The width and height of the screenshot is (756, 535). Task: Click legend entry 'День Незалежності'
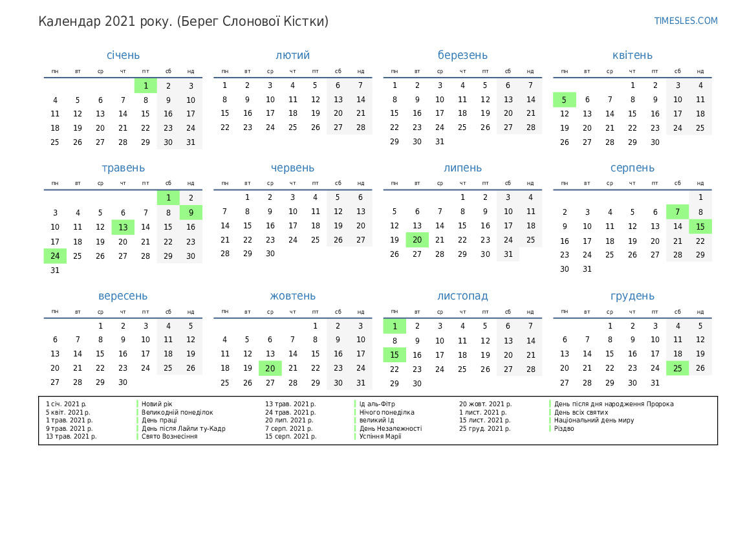pos(391,428)
